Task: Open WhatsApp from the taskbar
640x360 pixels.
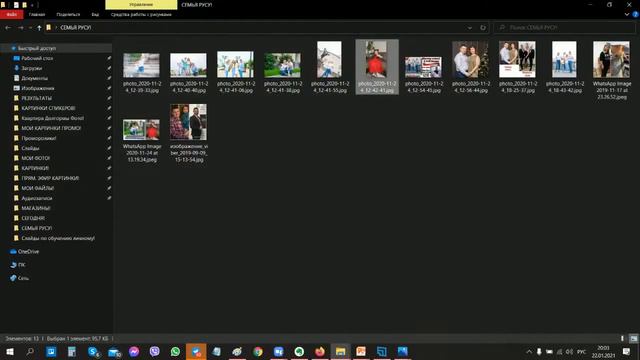Action: click(175, 351)
